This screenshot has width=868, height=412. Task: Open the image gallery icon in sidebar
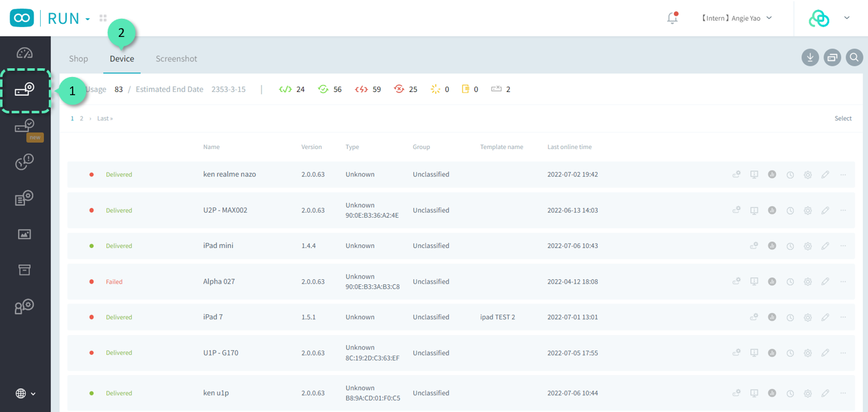click(24, 234)
